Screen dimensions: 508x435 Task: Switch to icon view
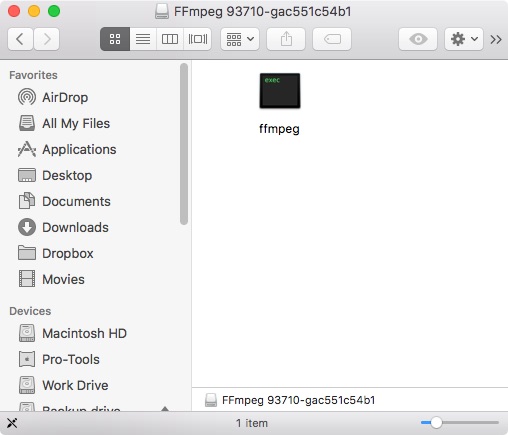coord(115,39)
